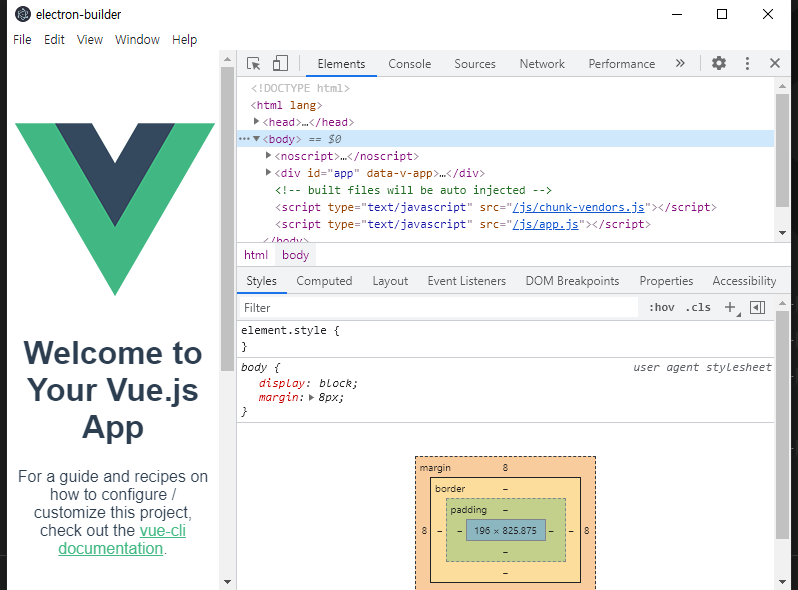The image size is (798, 590).
Task: Click the body breadcrumb item
Action: coord(296,255)
